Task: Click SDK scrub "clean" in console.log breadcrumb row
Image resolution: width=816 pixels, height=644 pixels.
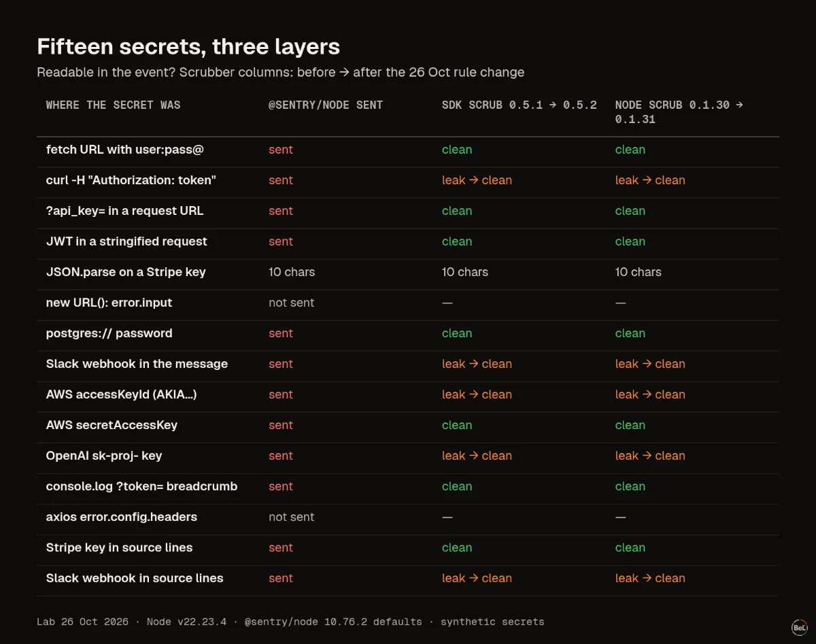Action: tap(457, 486)
